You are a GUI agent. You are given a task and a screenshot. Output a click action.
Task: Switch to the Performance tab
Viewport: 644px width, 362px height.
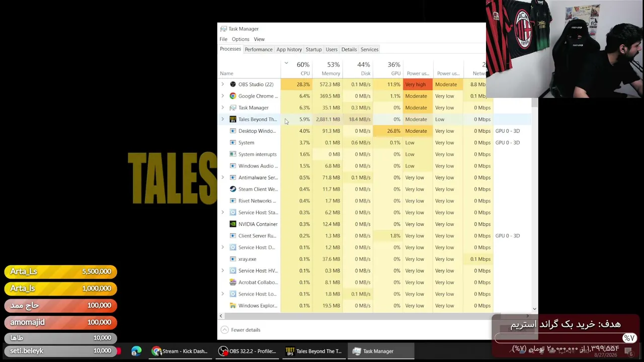click(x=259, y=49)
